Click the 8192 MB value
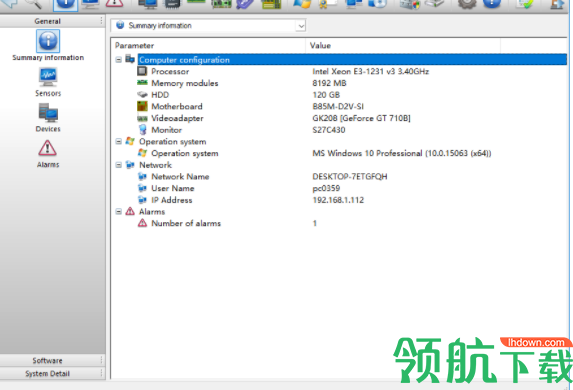 coord(329,83)
